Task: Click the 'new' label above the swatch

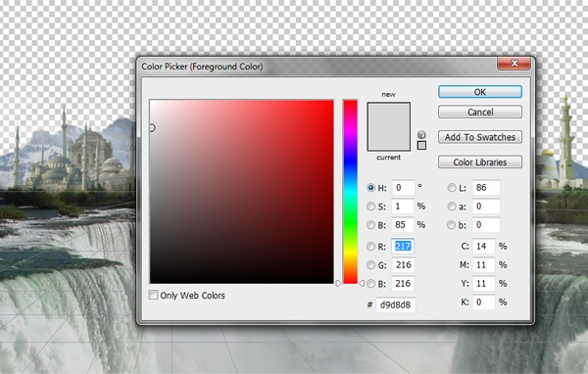Action: pyautogui.click(x=388, y=94)
